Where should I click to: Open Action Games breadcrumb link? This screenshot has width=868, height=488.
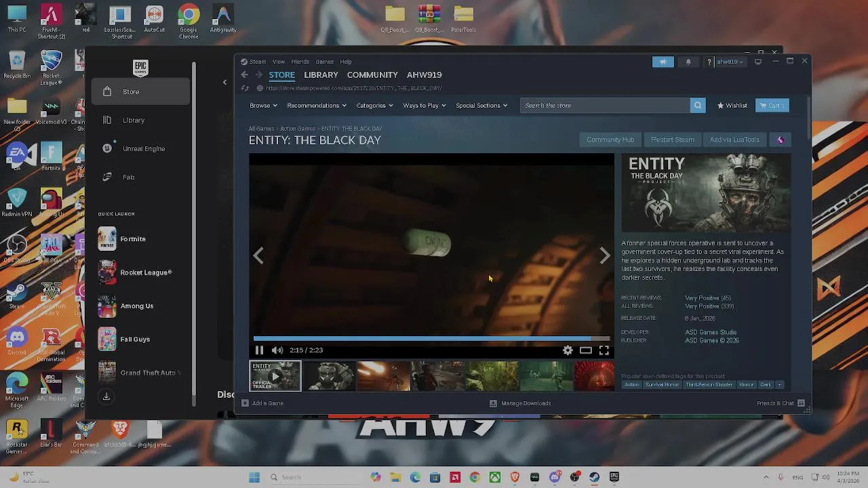click(x=298, y=129)
